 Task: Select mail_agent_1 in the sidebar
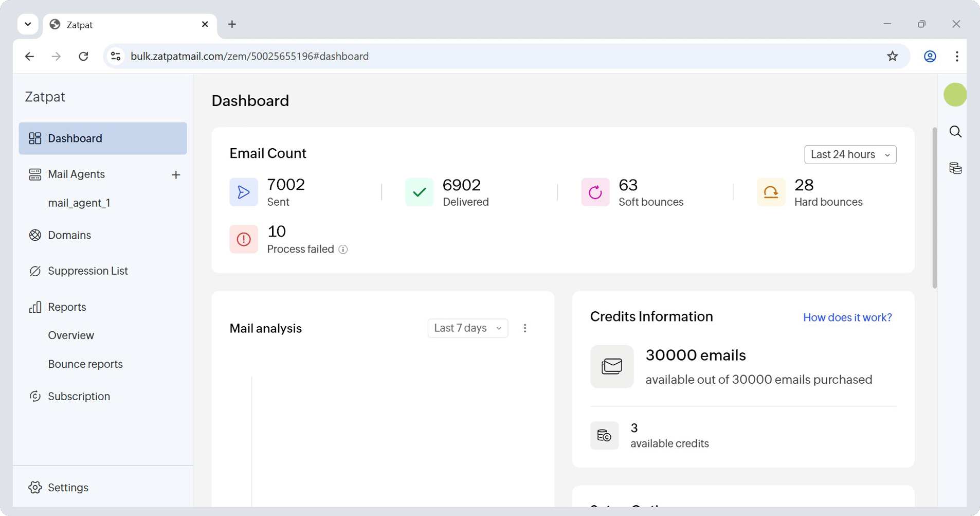tap(79, 203)
